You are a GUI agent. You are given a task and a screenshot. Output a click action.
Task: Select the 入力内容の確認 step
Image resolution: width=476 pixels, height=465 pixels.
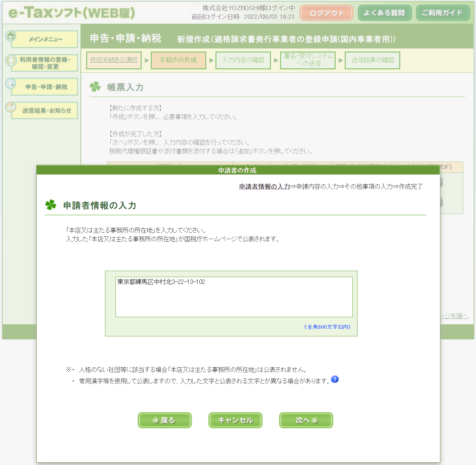[243, 60]
